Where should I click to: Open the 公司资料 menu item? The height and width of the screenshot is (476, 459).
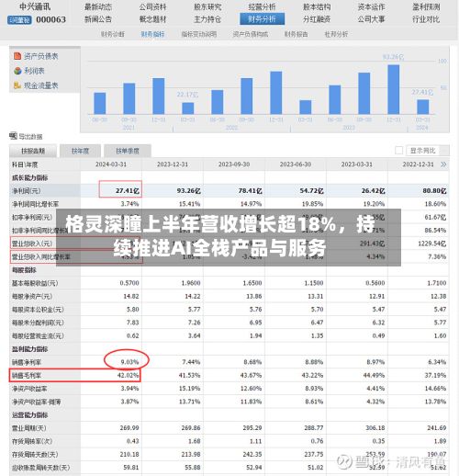click(x=152, y=7)
